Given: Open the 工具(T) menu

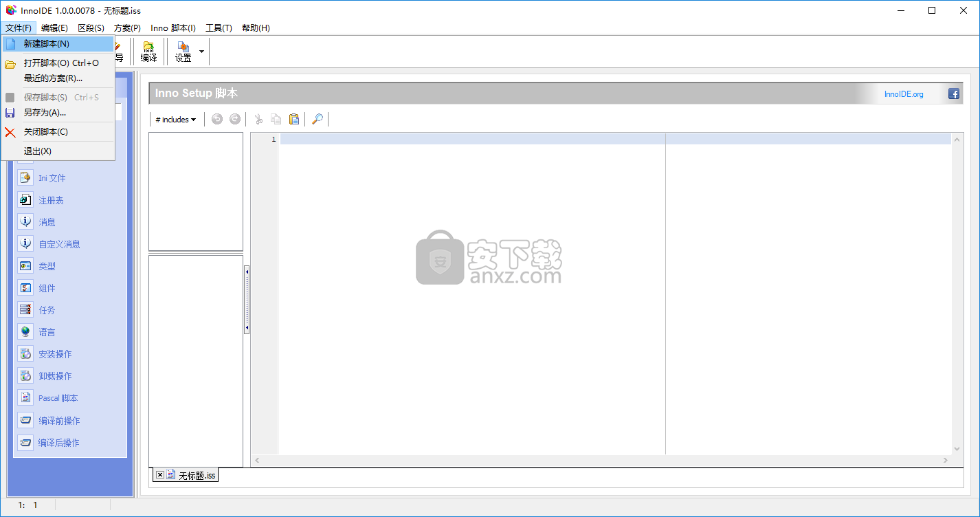Looking at the screenshot, I should click(219, 28).
